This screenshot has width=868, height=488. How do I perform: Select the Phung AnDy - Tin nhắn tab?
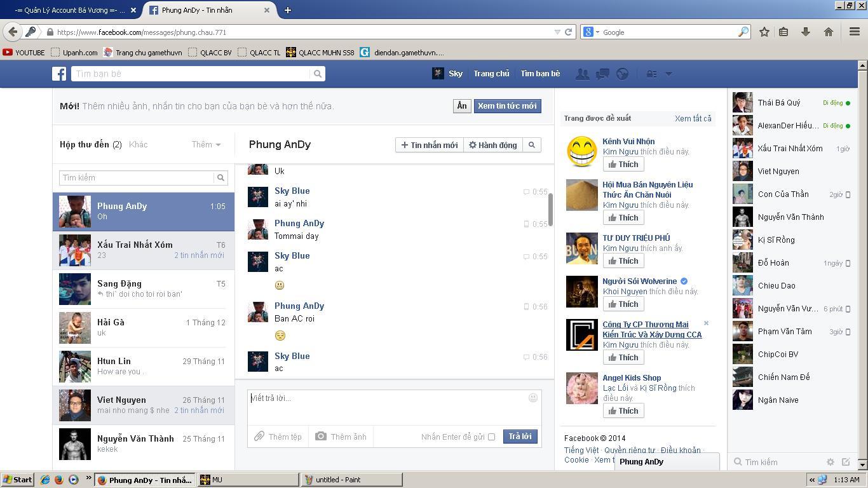coord(209,10)
